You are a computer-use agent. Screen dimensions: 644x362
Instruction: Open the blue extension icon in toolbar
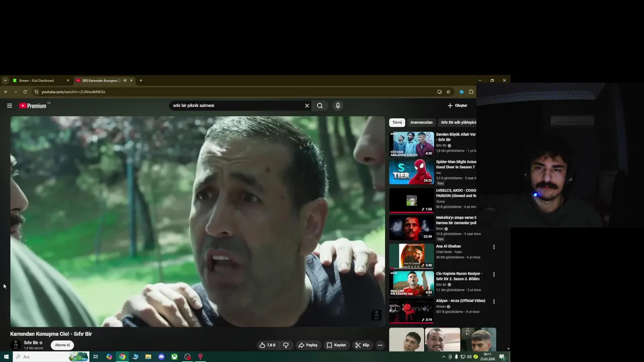point(461,92)
